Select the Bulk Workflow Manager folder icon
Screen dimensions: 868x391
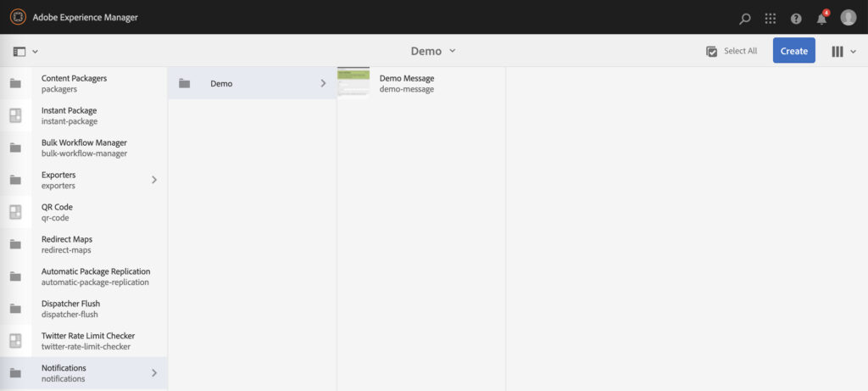(x=15, y=148)
